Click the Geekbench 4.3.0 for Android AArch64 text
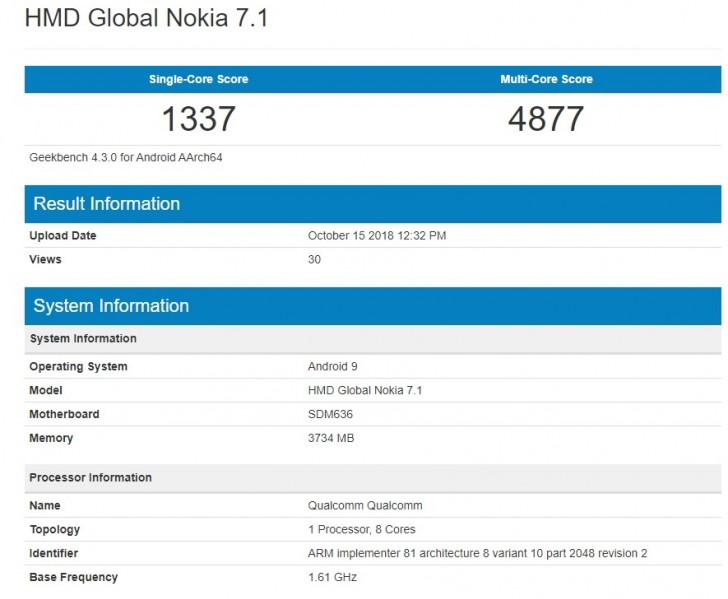The height and width of the screenshot is (599, 728). tap(126, 157)
